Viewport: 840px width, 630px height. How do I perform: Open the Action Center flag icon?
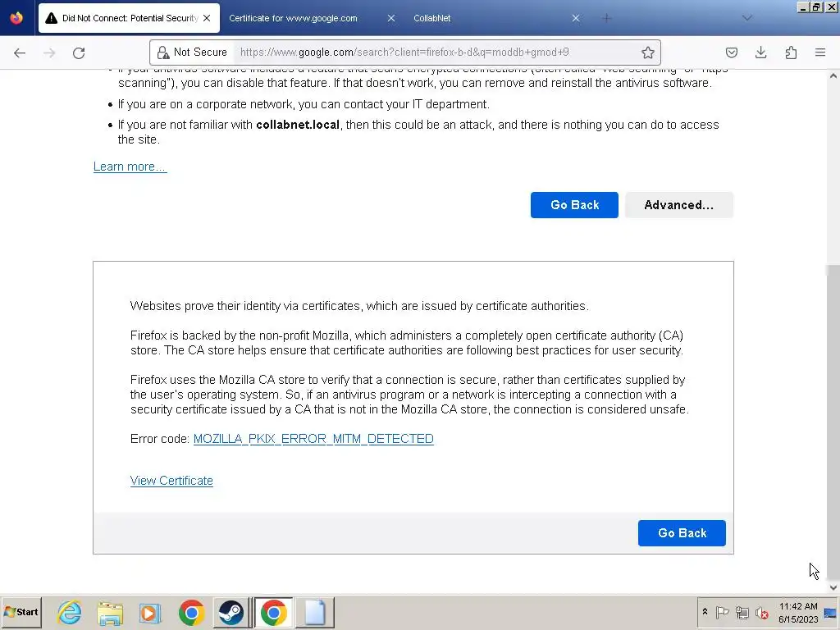[722, 612]
